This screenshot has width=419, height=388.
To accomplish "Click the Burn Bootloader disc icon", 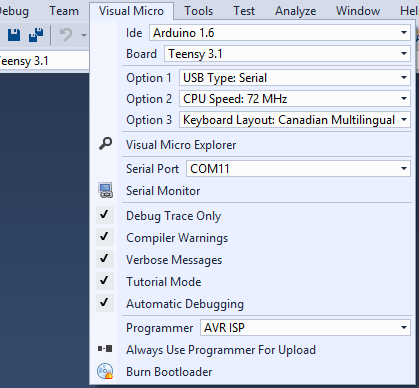I will tap(105, 371).
